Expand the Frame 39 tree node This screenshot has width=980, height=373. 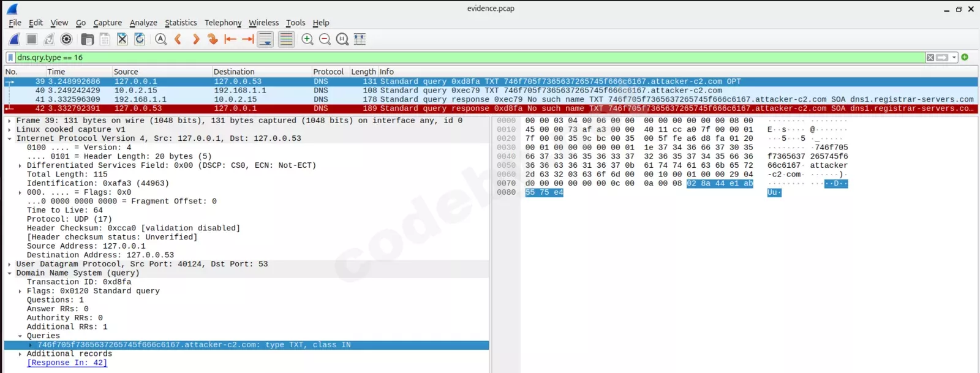(10, 121)
